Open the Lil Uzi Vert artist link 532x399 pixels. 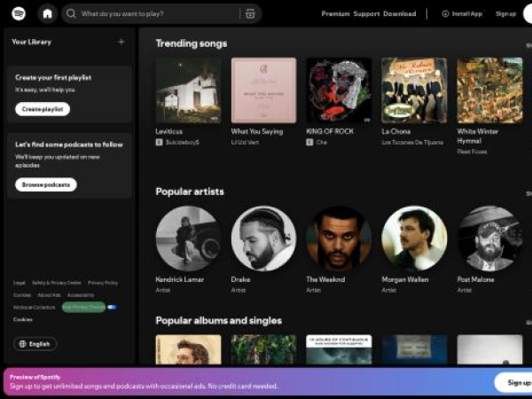[x=245, y=142]
